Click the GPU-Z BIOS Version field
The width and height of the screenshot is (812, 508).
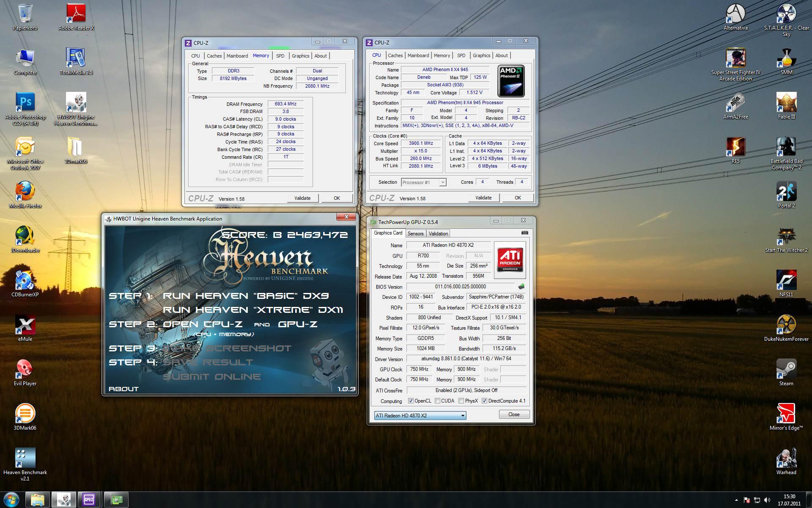coord(460,287)
